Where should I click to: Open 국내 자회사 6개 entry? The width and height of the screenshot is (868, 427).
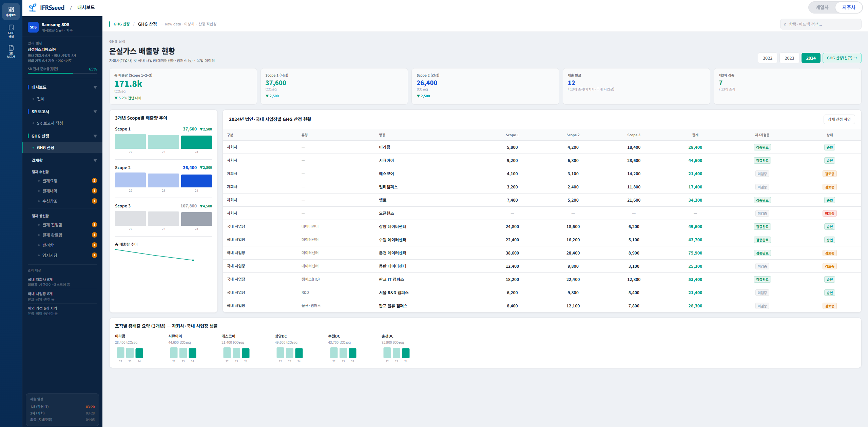click(62, 282)
